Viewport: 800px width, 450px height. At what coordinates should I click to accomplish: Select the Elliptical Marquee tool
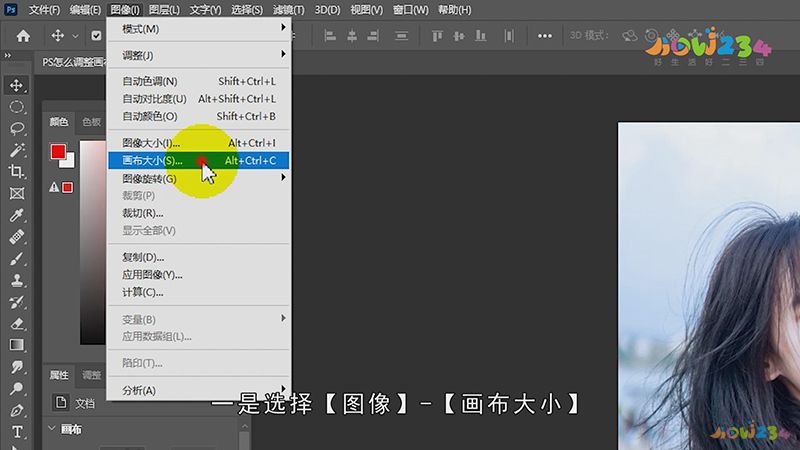[16, 106]
